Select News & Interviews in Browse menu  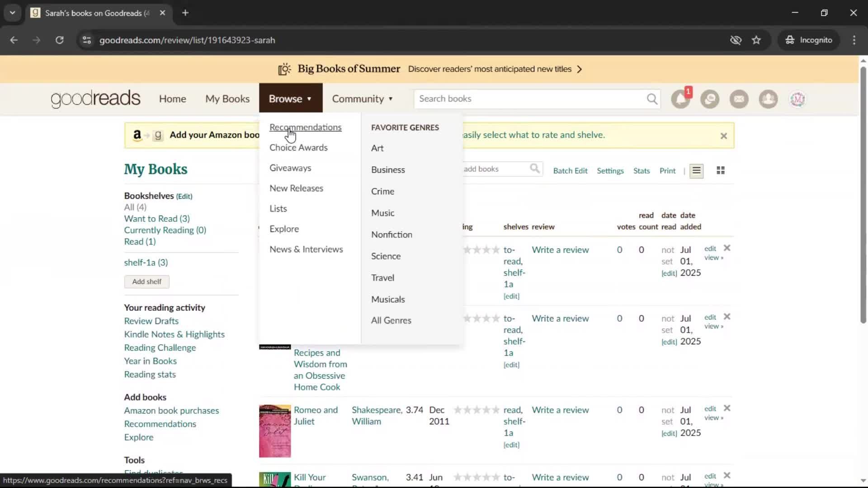[306, 249]
